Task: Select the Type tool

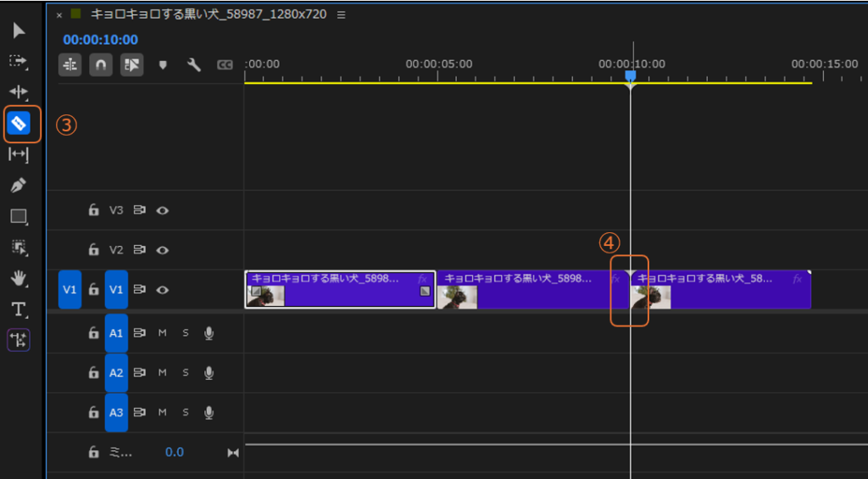Action: [x=19, y=309]
